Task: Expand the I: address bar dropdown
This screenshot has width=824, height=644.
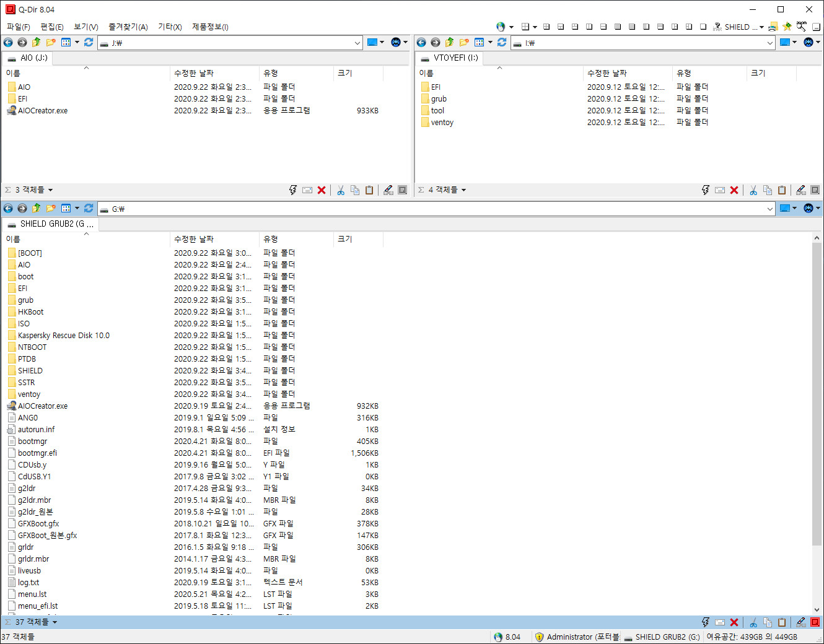Action: (x=770, y=43)
